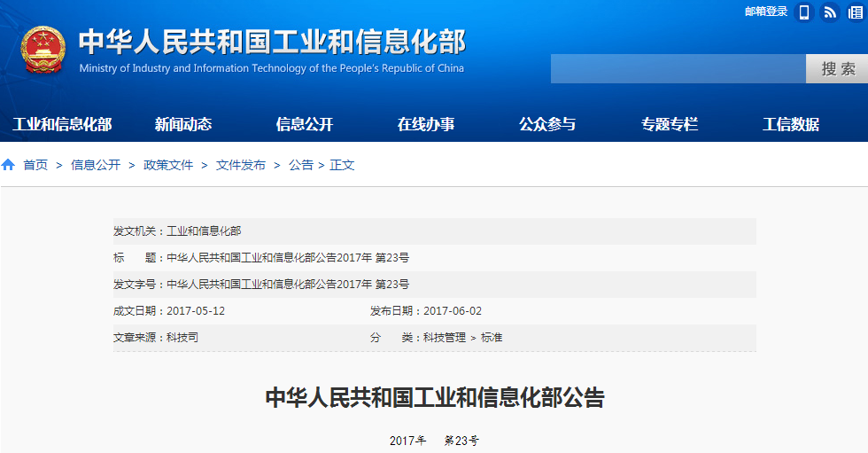The height and width of the screenshot is (453, 868).
Task: Click the 搜索 search button
Action: click(837, 68)
